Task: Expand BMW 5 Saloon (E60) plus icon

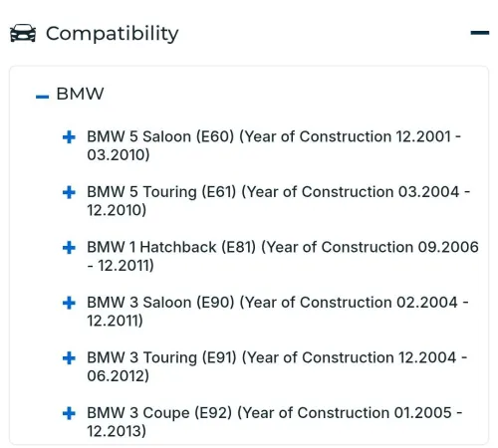Action: click(x=69, y=136)
